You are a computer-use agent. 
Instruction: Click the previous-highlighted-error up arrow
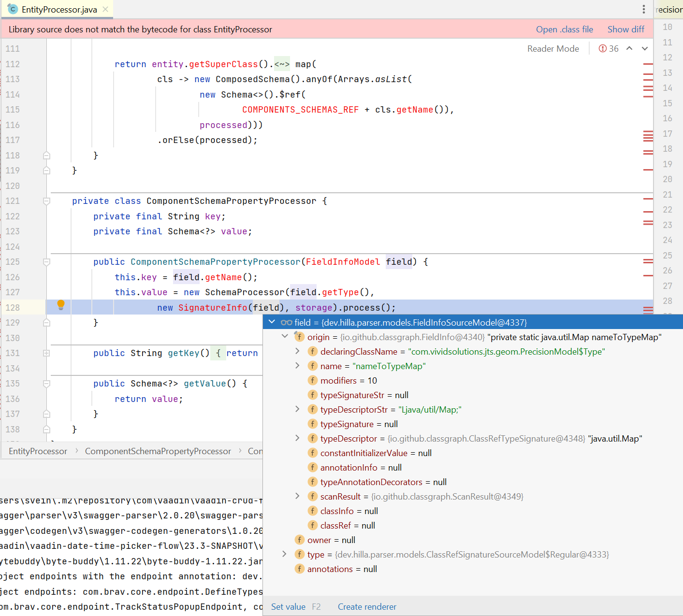click(x=629, y=48)
